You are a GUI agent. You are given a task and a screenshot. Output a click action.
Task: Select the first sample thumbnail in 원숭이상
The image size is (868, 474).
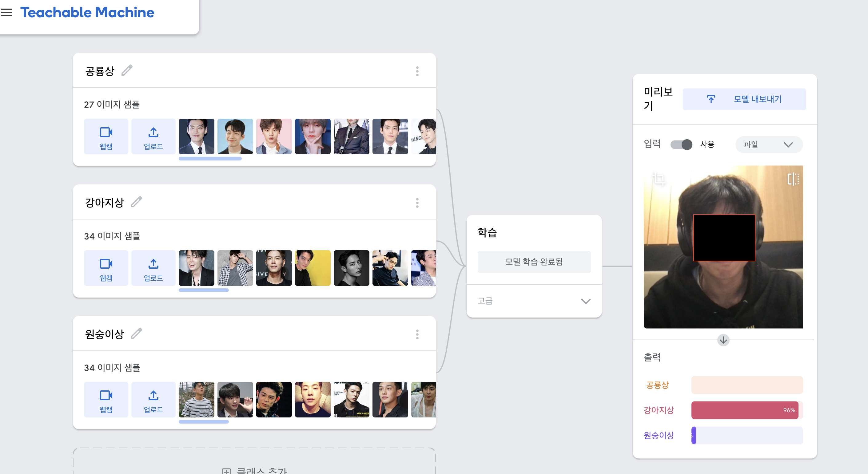coord(197,399)
